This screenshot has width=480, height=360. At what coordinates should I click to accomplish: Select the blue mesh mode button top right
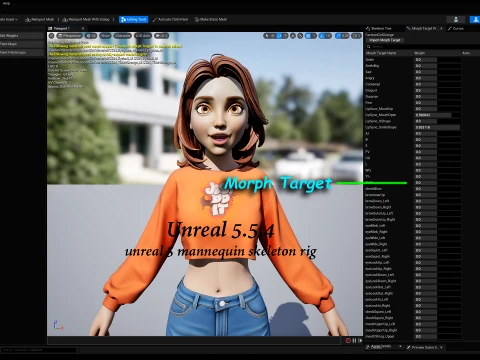tap(475, 19)
